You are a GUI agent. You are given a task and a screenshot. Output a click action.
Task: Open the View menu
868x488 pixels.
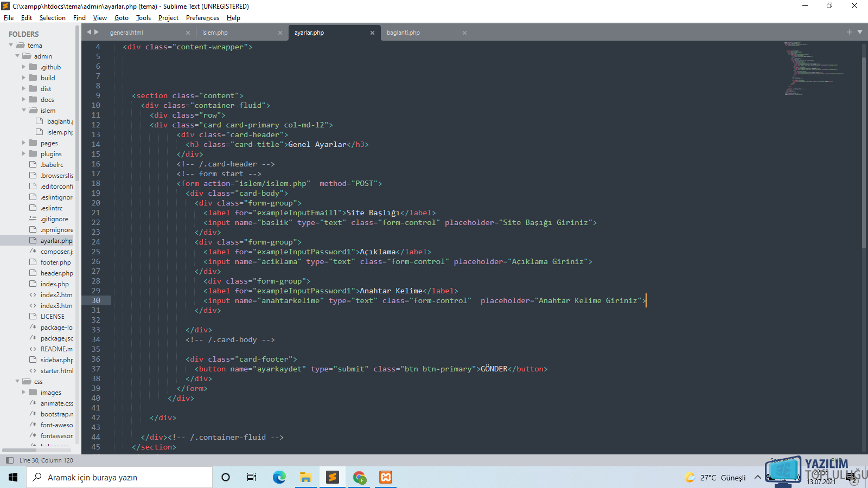pos(100,18)
